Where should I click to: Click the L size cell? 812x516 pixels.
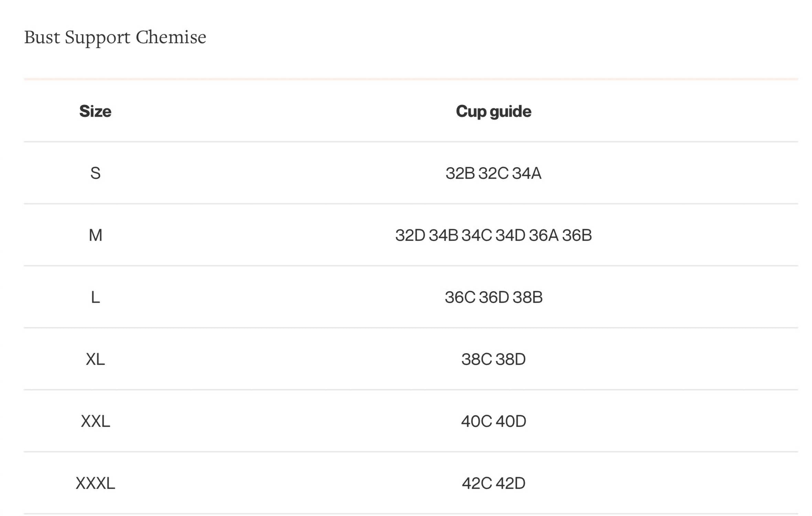click(x=95, y=297)
